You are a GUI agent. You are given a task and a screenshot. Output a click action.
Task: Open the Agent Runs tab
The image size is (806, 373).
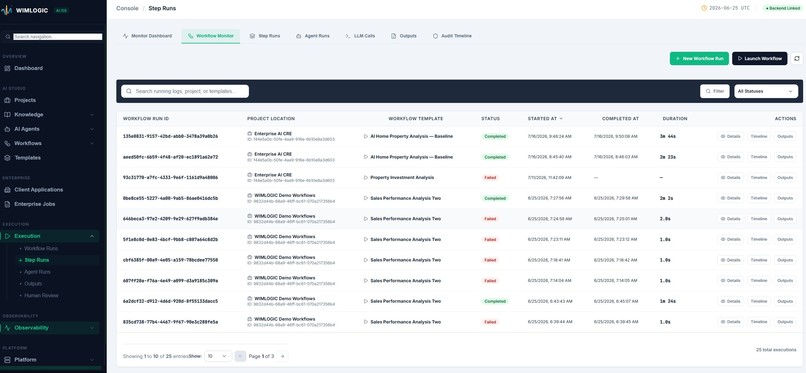pyautogui.click(x=313, y=36)
